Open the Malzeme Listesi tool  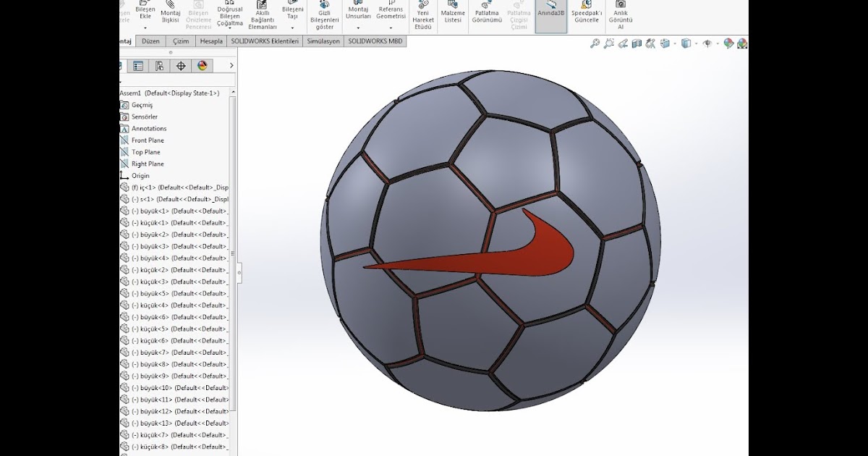click(x=453, y=12)
